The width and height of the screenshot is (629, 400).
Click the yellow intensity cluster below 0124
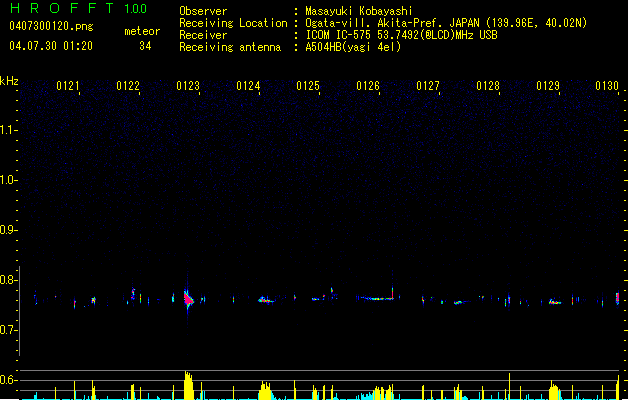click(265, 390)
